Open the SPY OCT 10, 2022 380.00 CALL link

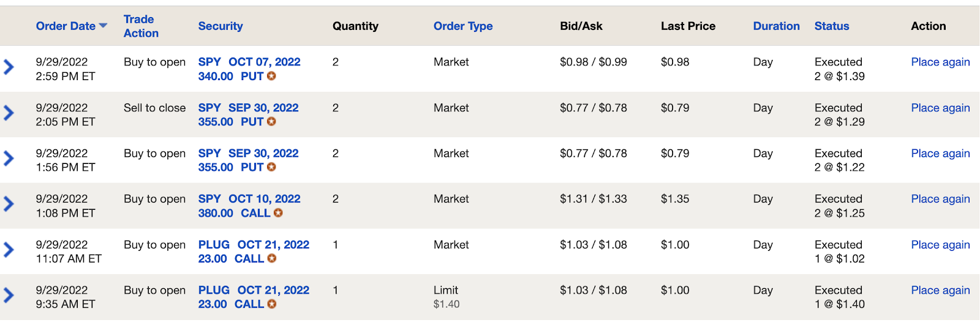(x=249, y=206)
